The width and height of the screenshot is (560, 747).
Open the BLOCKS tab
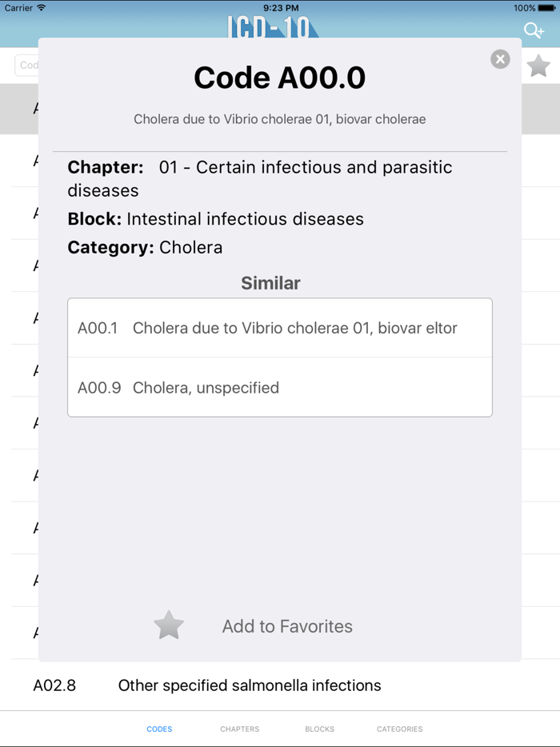pyautogui.click(x=319, y=729)
